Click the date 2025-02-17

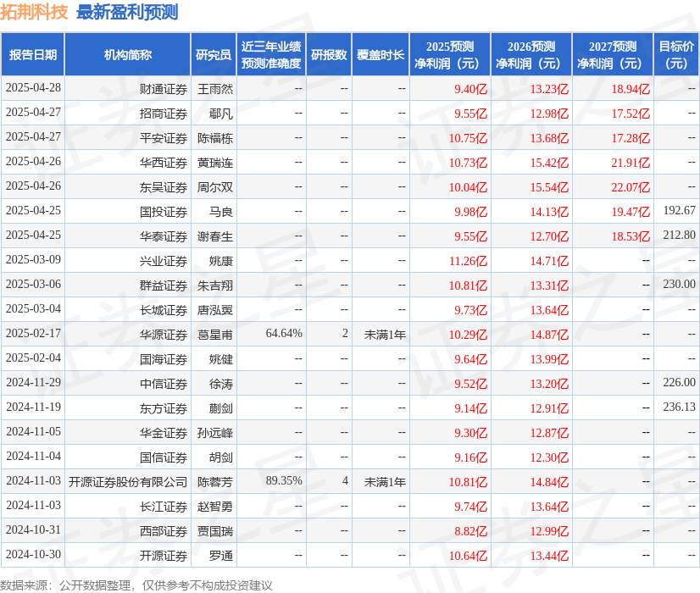[33, 333]
